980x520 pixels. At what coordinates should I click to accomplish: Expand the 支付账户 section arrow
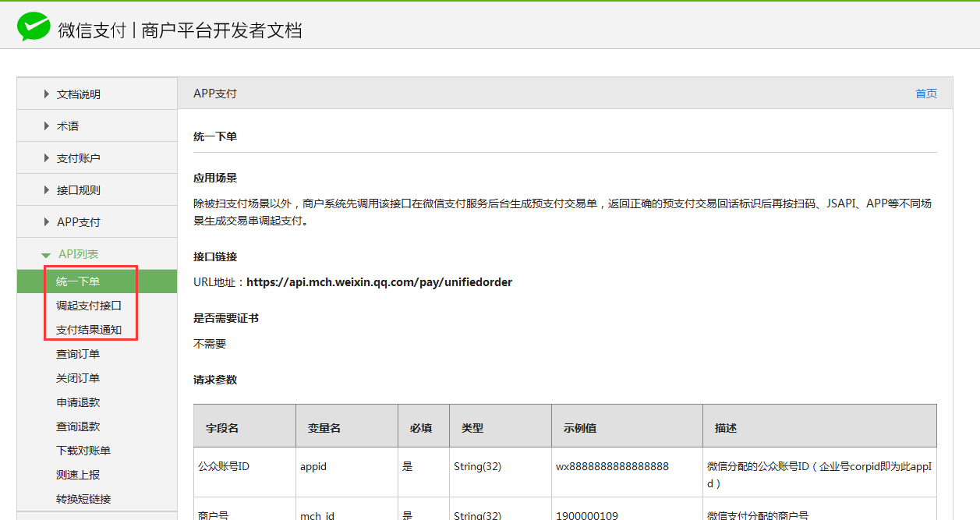pos(47,158)
